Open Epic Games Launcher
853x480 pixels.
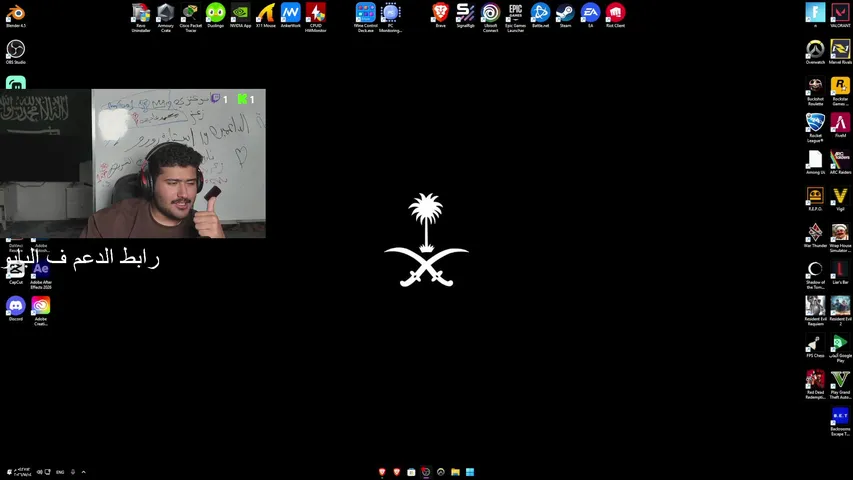tap(515, 17)
